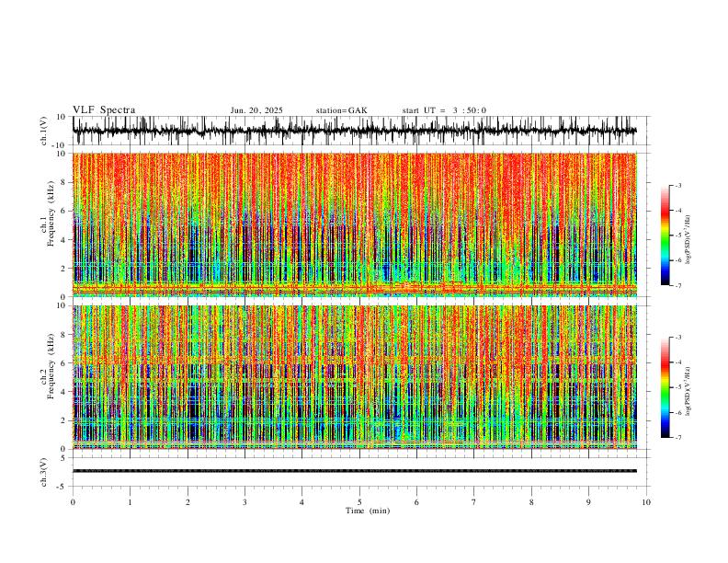Screen dimensions: 728x563
Task: Click the ch.1 frequency axis "4" tick label
Action: (64, 240)
